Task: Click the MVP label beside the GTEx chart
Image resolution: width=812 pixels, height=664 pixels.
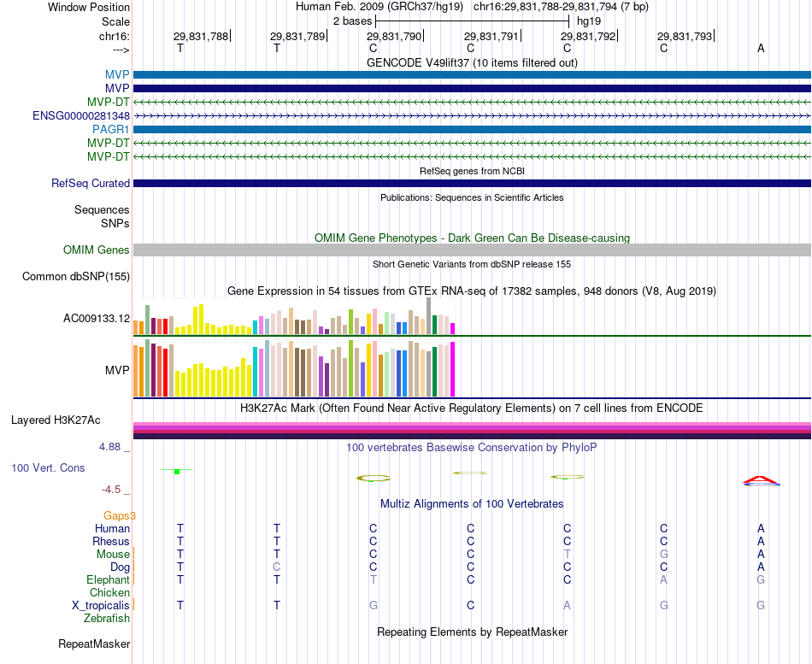Action: point(117,370)
